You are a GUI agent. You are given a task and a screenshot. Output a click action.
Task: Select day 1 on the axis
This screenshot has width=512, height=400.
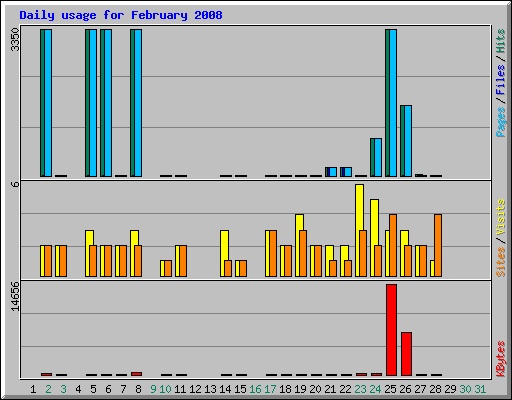click(33, 389)
